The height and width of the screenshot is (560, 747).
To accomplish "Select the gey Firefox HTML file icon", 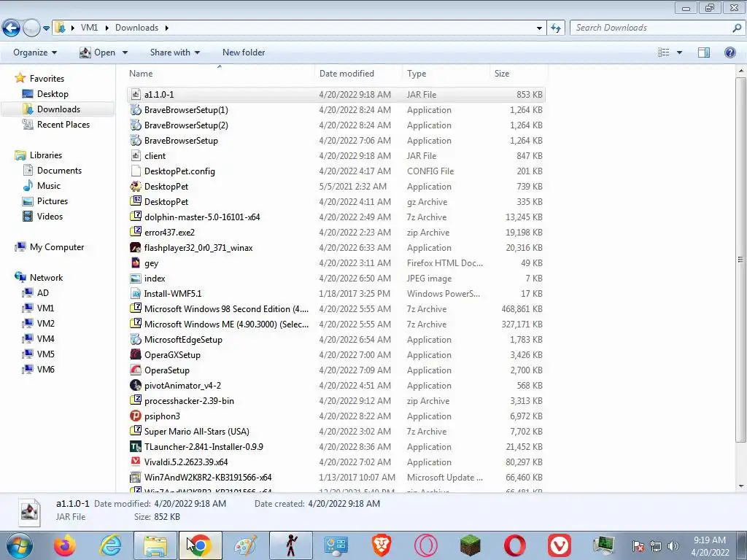I will click(x=136, y=262).
